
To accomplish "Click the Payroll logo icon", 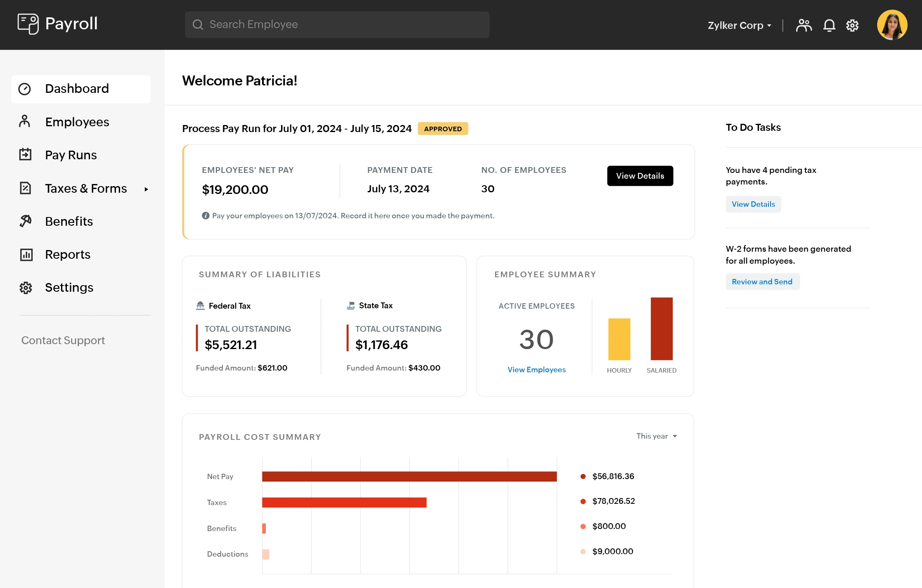I will (x=28, y=24).
